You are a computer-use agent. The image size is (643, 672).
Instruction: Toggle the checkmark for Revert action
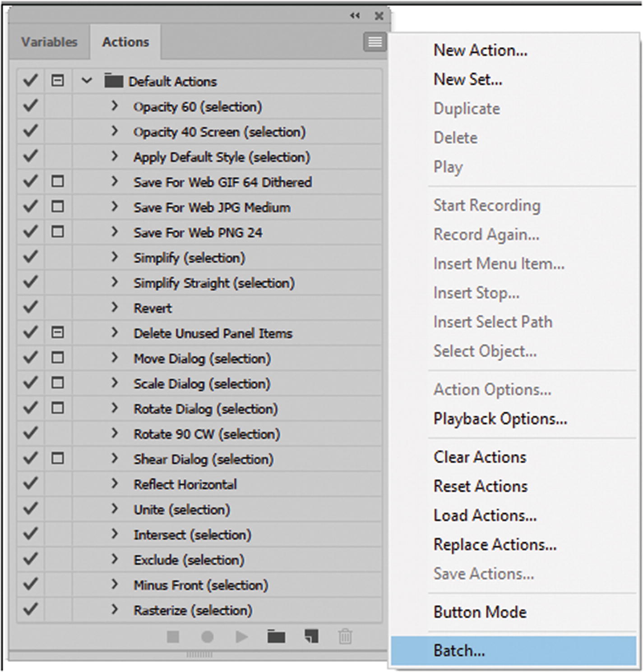(x=30, y=308)
